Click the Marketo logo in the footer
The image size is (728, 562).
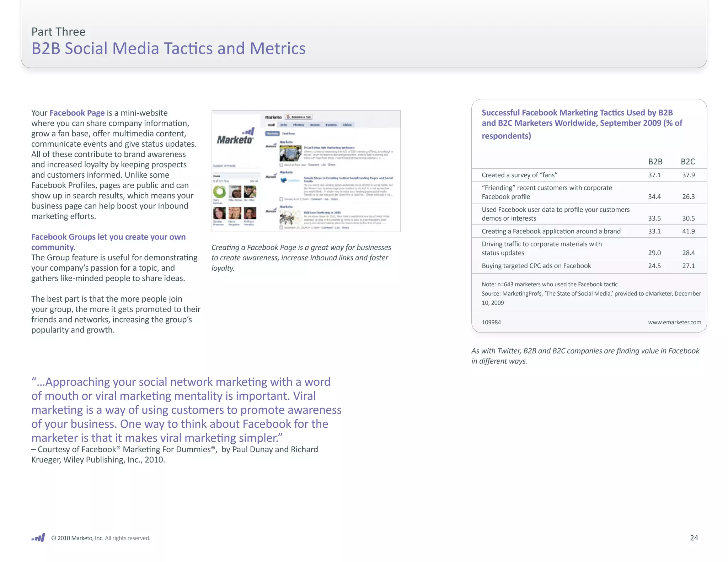[38, 537]
